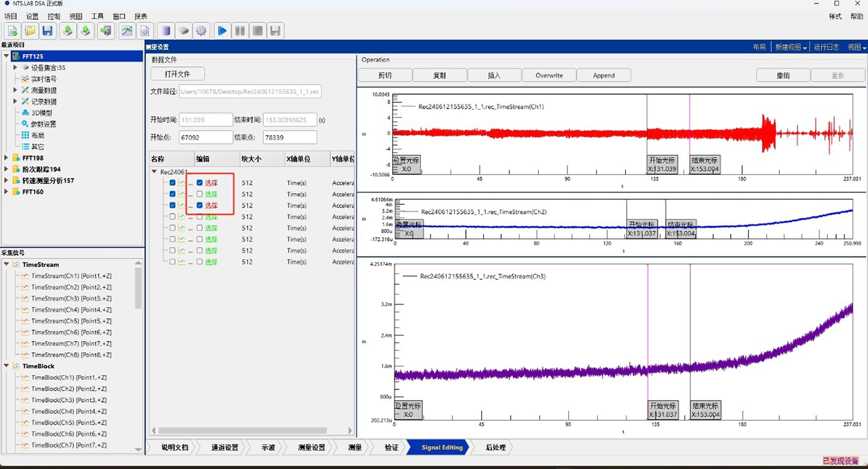Switch to the 后处理 tab

496,448
